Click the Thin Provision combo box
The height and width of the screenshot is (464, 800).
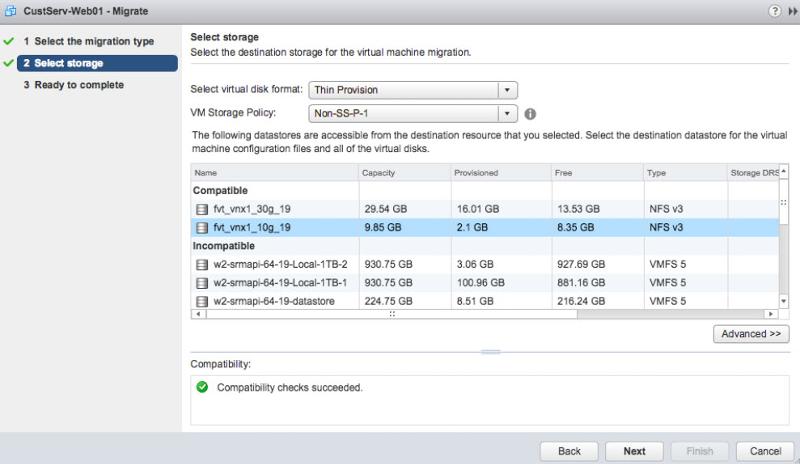[413, 90]
